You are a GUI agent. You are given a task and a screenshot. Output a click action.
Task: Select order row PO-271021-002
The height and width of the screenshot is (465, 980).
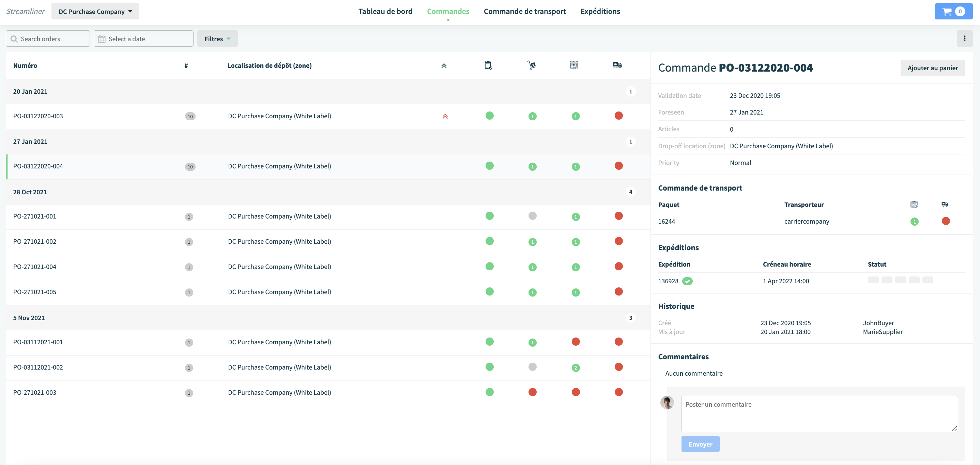(x=328, y=242)
